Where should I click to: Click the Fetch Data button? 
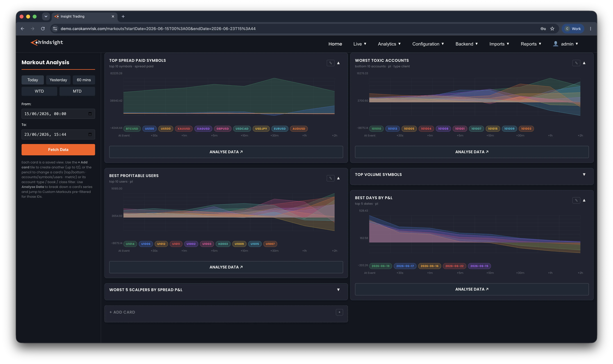tap(58, 150)
